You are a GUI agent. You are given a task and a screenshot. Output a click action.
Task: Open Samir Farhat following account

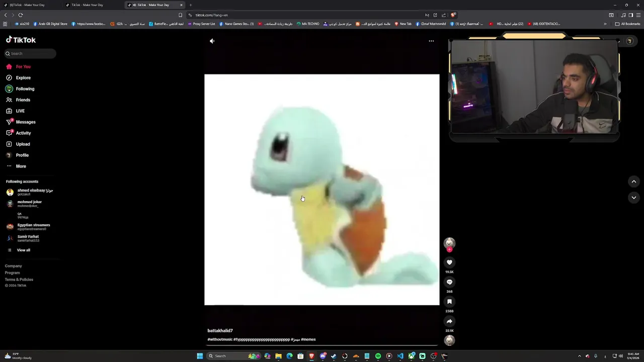(x=23, y=238)
